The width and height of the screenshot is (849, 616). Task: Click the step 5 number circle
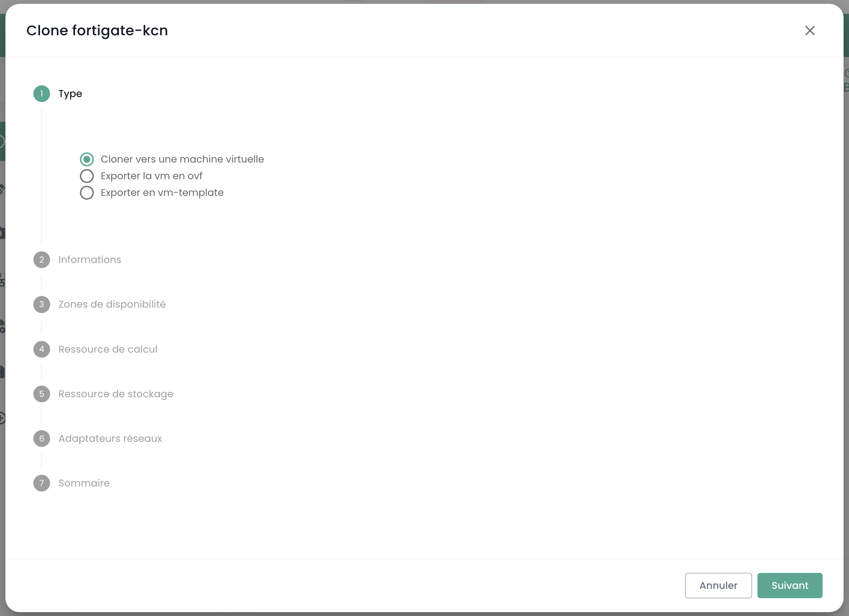42,394
